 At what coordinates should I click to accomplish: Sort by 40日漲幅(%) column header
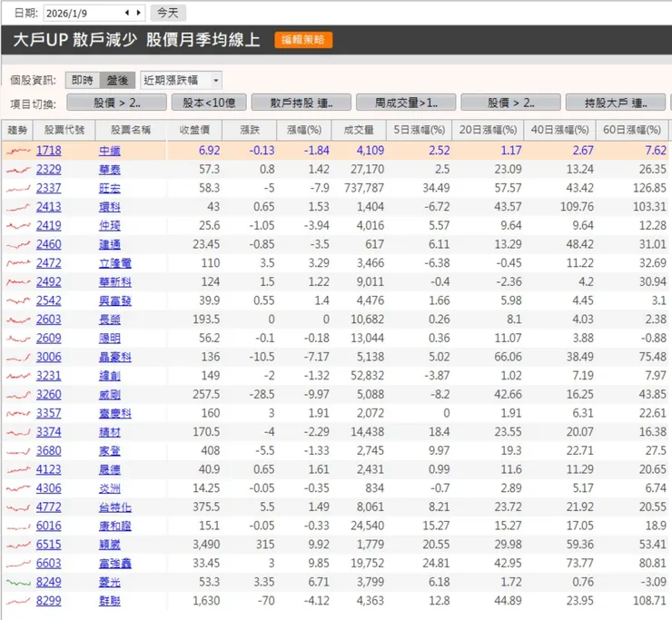click(560, 130)
